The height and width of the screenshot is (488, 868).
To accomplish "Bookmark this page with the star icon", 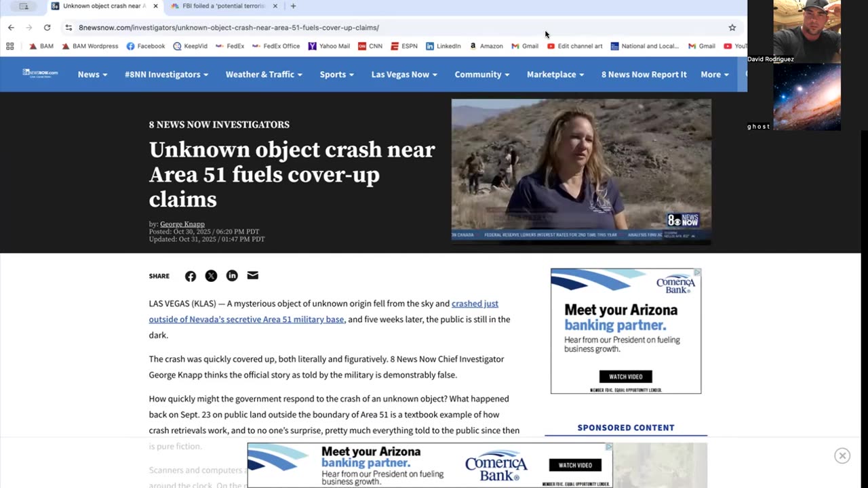I will click(x=732, y=27).
